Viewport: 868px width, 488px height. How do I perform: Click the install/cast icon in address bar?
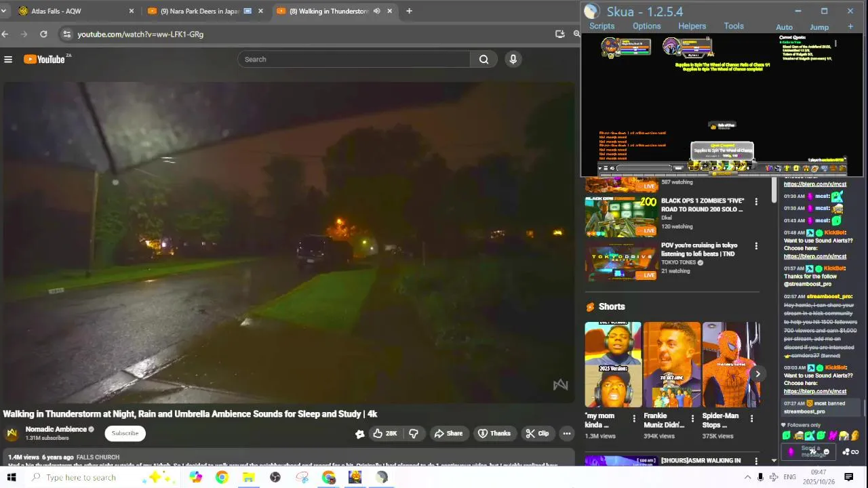(x=559, y=34)
